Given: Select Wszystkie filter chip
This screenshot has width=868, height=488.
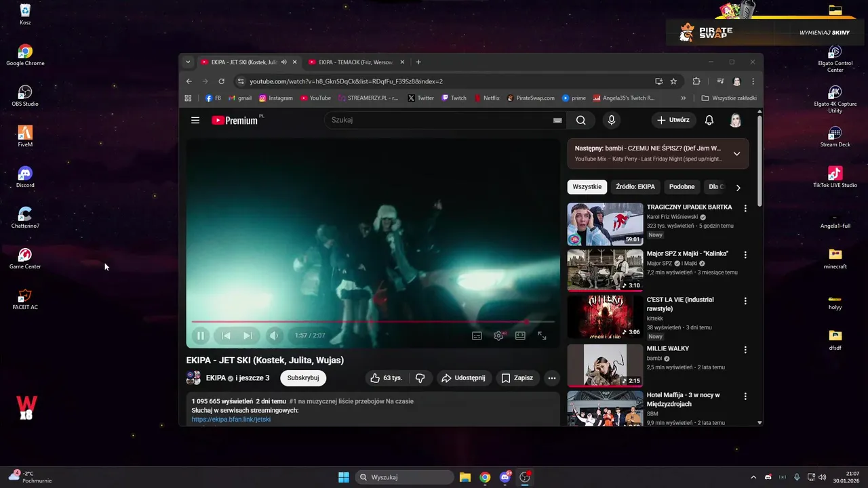Looking at the screenshot, I should tap(587, 187).
